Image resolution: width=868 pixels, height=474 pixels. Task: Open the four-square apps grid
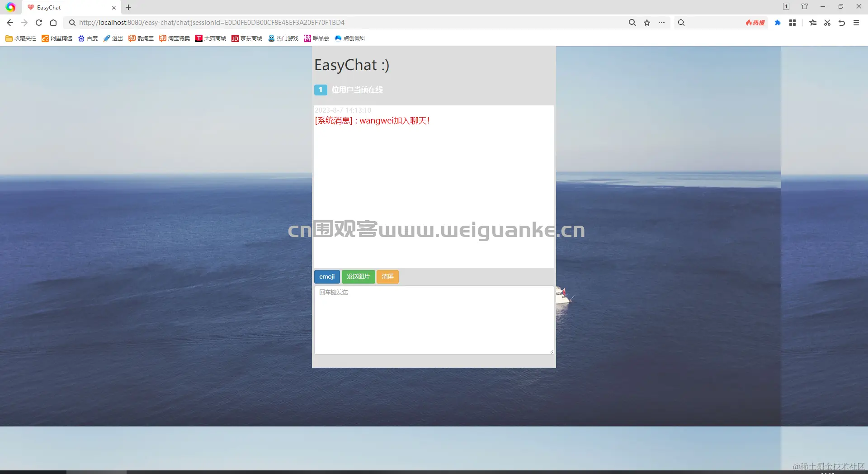(x=793, y=23)
